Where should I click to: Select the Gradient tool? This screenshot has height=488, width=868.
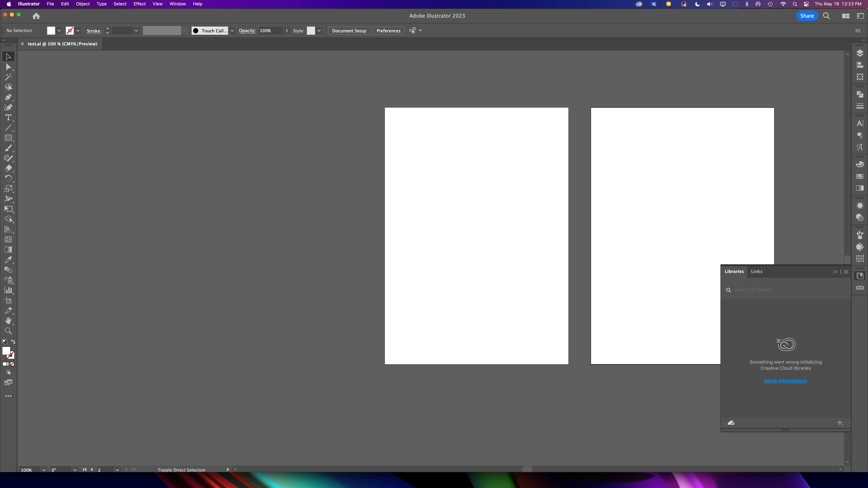[8, 250]
